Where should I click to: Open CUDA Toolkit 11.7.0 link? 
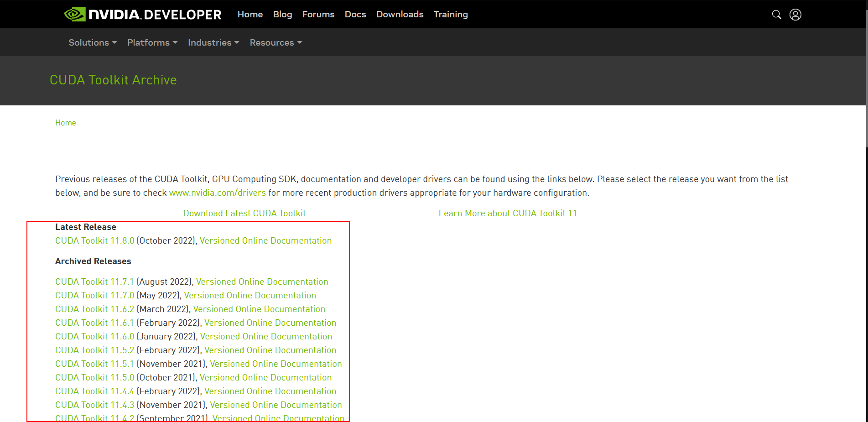[x=95, y=295]
